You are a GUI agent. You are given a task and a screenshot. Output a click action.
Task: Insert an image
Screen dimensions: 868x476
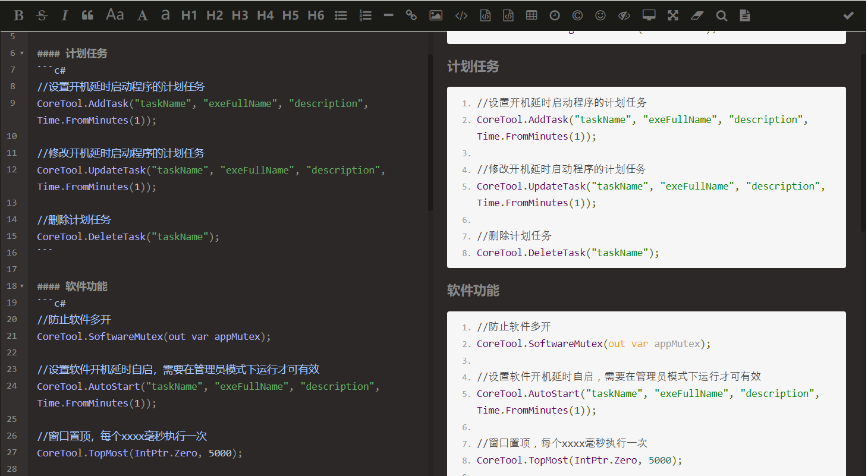(436, 15)
